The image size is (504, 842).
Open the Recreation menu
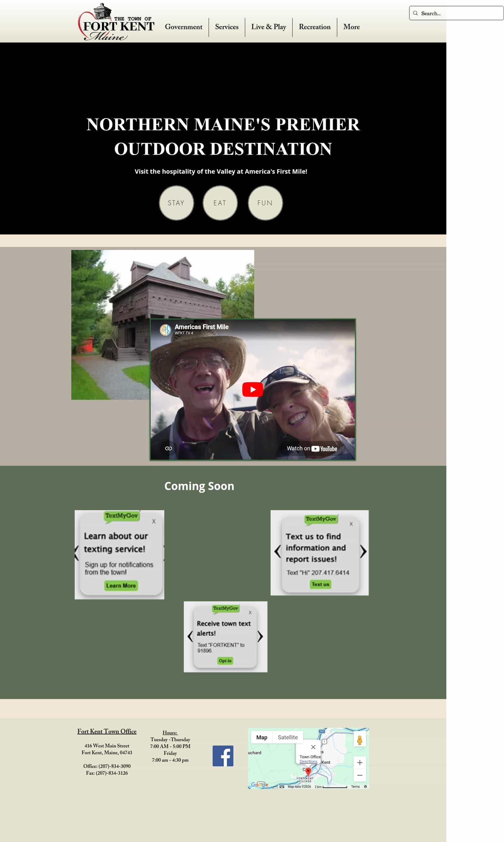click(x=315, y=27)
